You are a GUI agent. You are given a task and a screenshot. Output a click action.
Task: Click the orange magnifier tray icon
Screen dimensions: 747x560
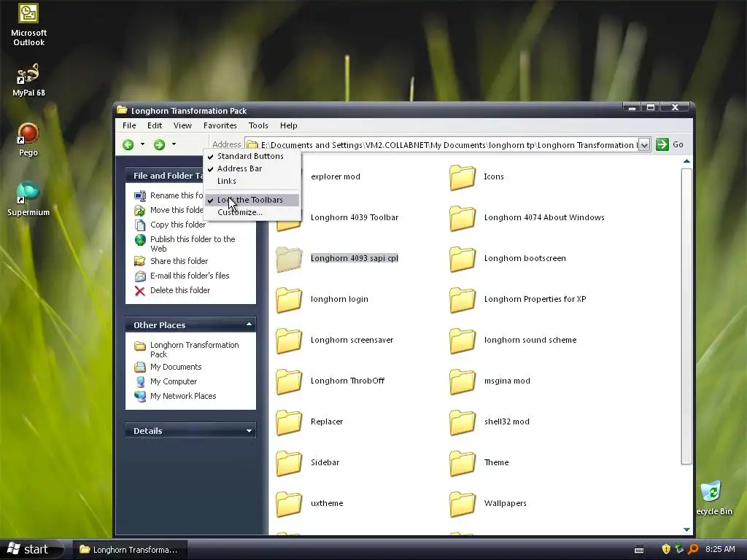[x=693, y=549]
